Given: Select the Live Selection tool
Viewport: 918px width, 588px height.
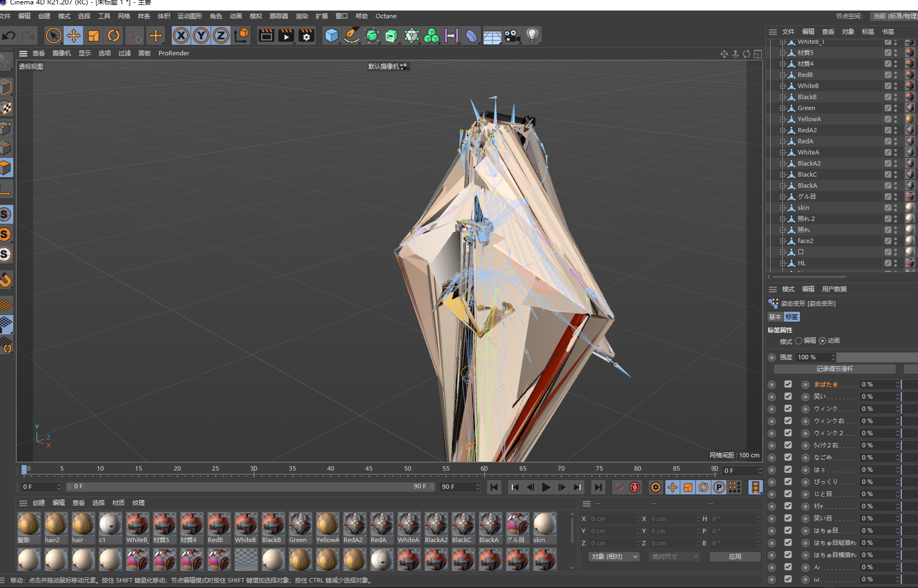Looking at the screenshot, I should (54, 36).
